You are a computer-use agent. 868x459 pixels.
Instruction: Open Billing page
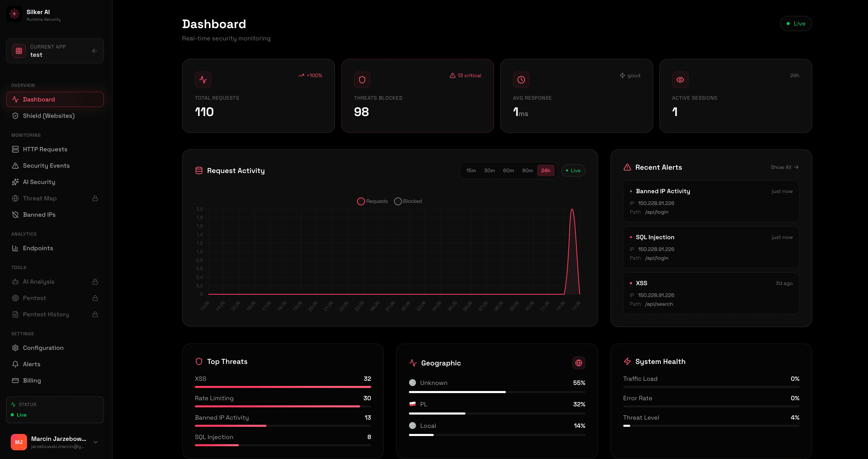(55, 381)
